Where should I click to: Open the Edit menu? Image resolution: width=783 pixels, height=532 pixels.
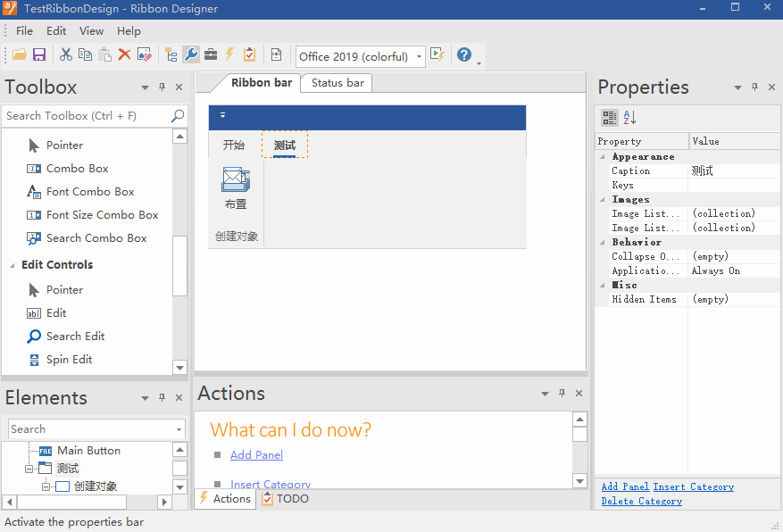[56, 31]
